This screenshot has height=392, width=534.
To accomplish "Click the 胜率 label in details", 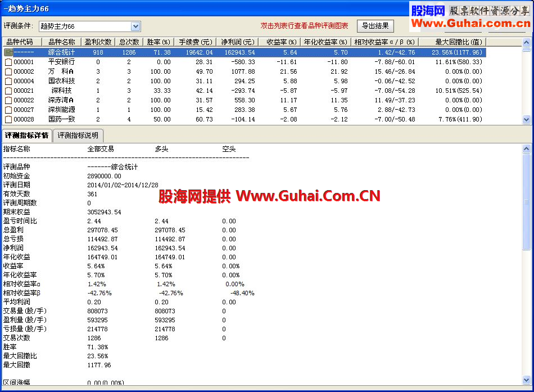I will (10, 347).
